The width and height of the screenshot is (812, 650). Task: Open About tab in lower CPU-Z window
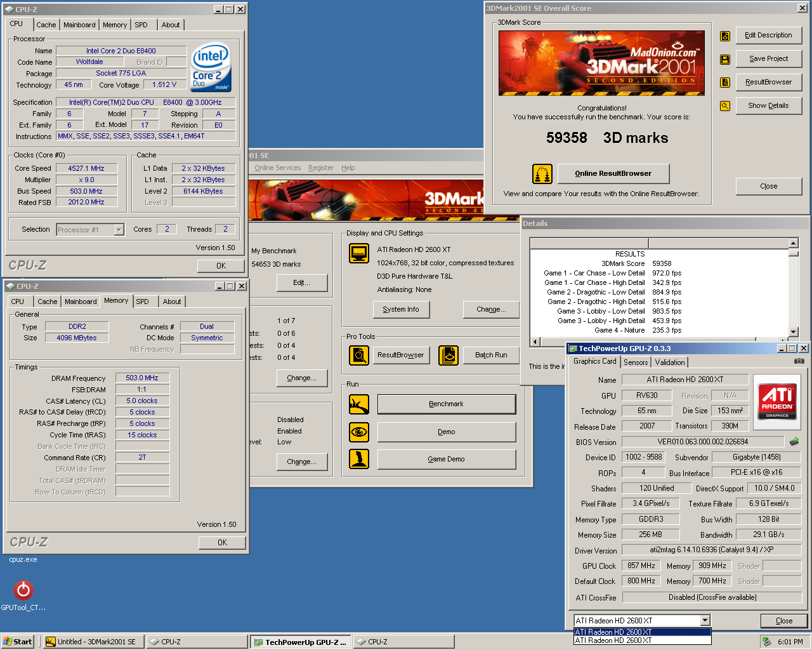coord(172,302)
